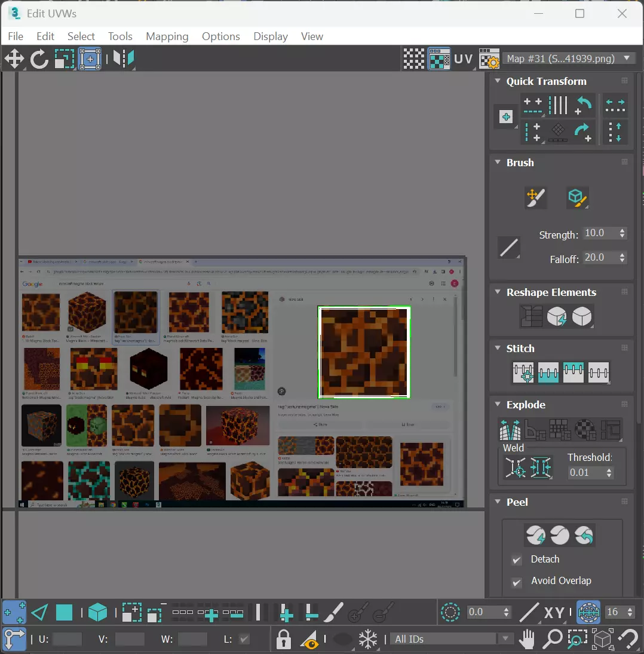Collapse the Brush rollout
644x654 pixels.
coord(497,162)
